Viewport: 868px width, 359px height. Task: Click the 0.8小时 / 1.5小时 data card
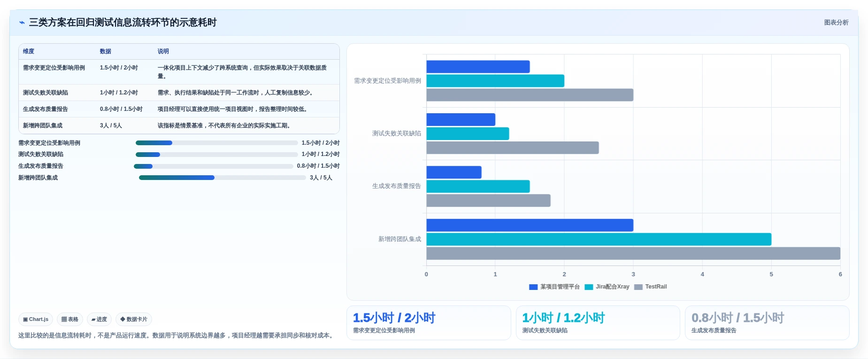pos(767,323)
